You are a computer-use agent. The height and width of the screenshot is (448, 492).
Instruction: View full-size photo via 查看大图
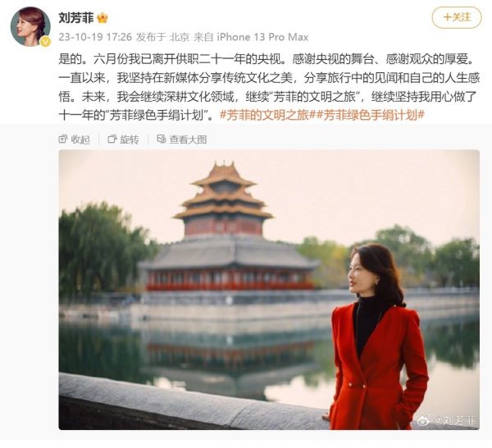pyautogui.click(x=182, y=139)
